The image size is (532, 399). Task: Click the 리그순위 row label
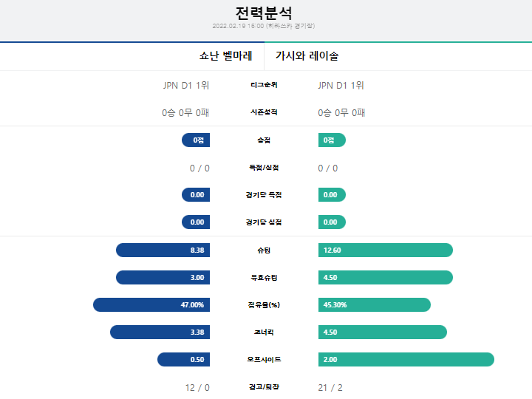click(x=264, y=85)
